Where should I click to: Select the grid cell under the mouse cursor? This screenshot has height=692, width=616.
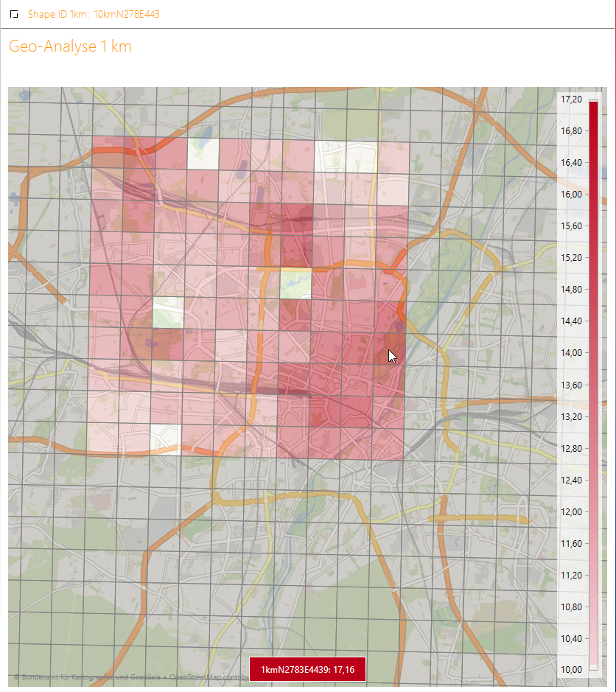[388, 348]
